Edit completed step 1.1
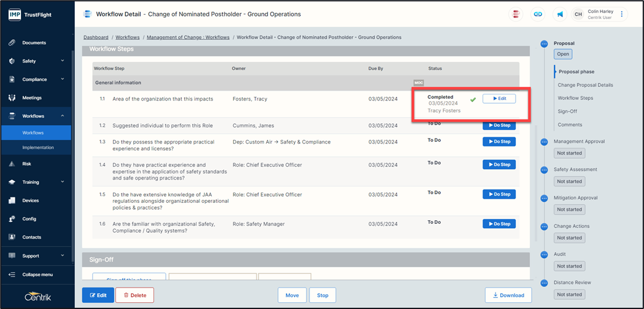This screenshot has height=309, width=644. tap(499, 99)
